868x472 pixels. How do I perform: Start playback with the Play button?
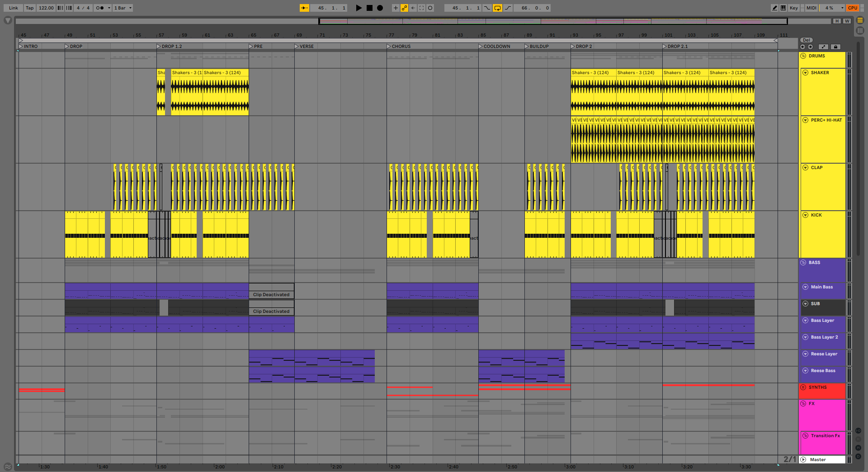[359, 8]
